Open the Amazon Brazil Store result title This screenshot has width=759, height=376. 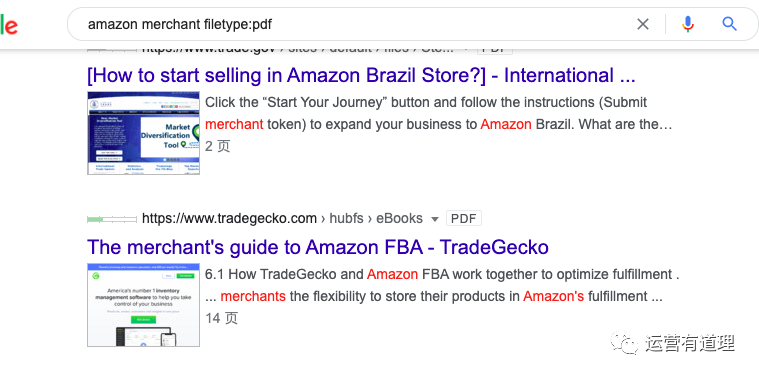pos(361,75)
